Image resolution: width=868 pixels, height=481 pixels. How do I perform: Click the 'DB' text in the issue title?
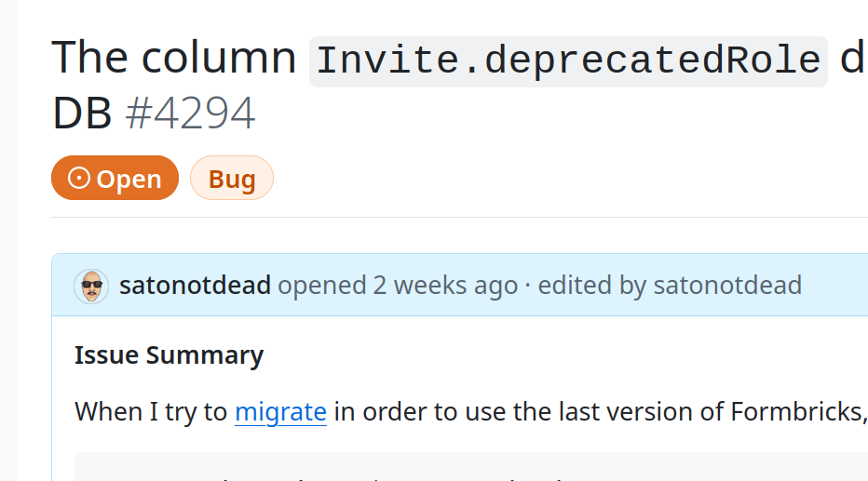82,114
